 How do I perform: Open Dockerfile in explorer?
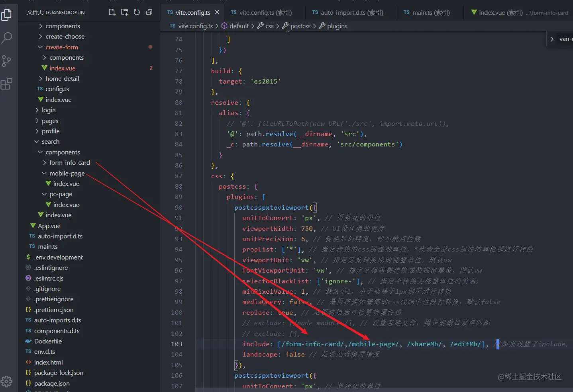(x=48, y=341)
